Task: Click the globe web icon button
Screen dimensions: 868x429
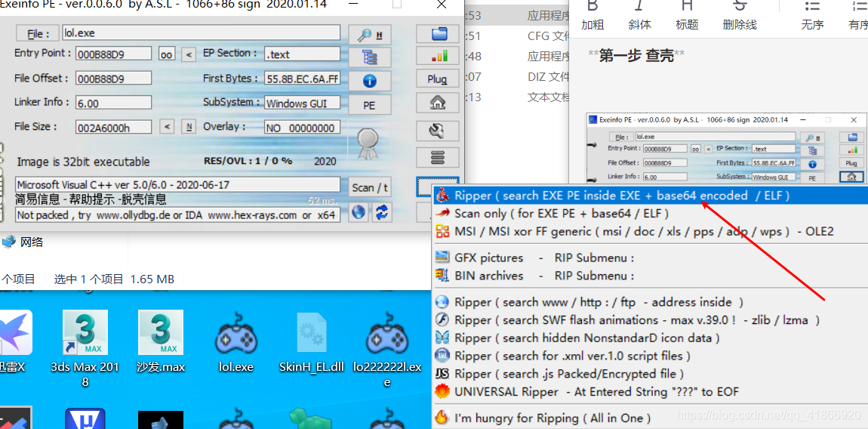Action: coord(359,212)
